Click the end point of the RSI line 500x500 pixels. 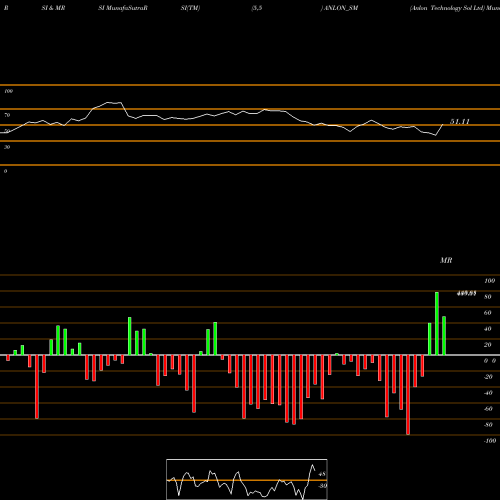coord(443,124)
